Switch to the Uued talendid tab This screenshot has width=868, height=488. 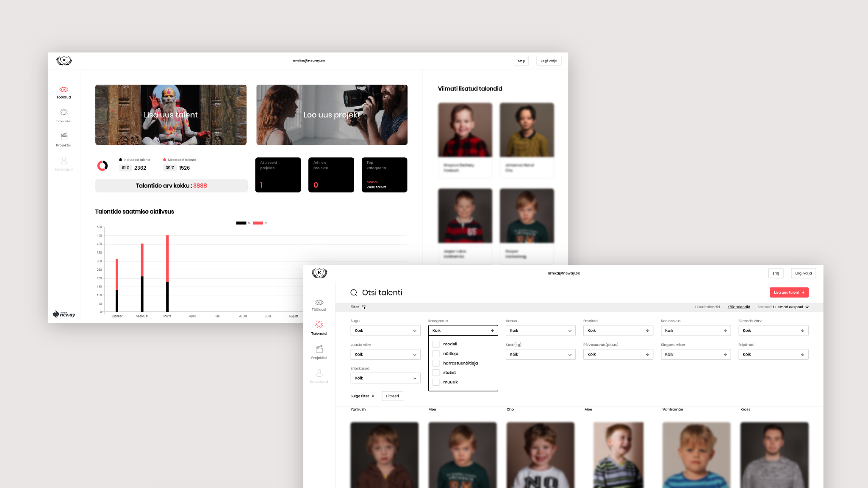point(707,307)
